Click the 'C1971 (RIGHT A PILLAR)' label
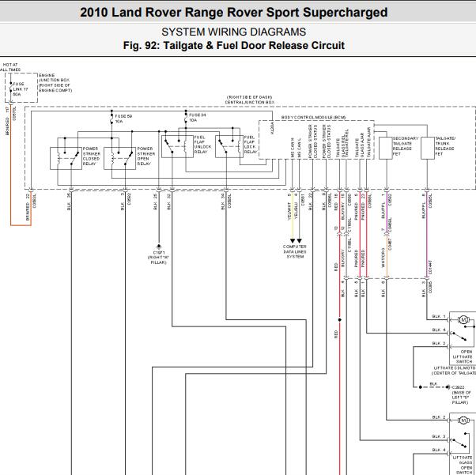 pos(158,258)
